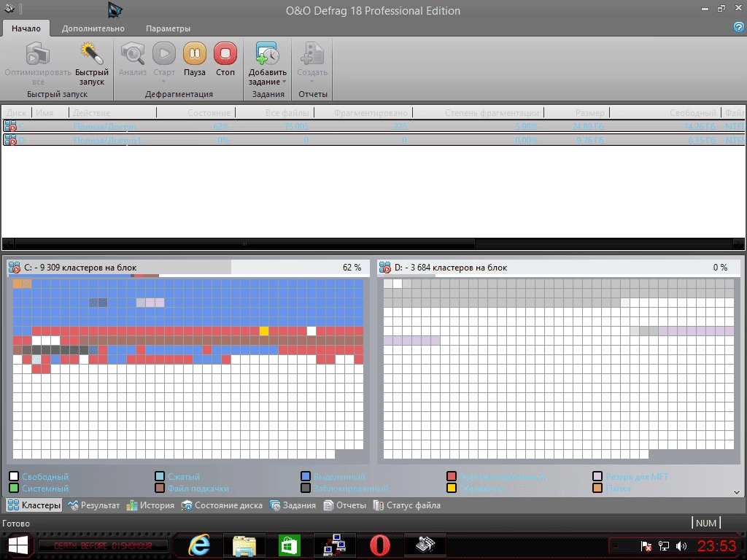Click D: icon in cluster map header

pos(385,267)
